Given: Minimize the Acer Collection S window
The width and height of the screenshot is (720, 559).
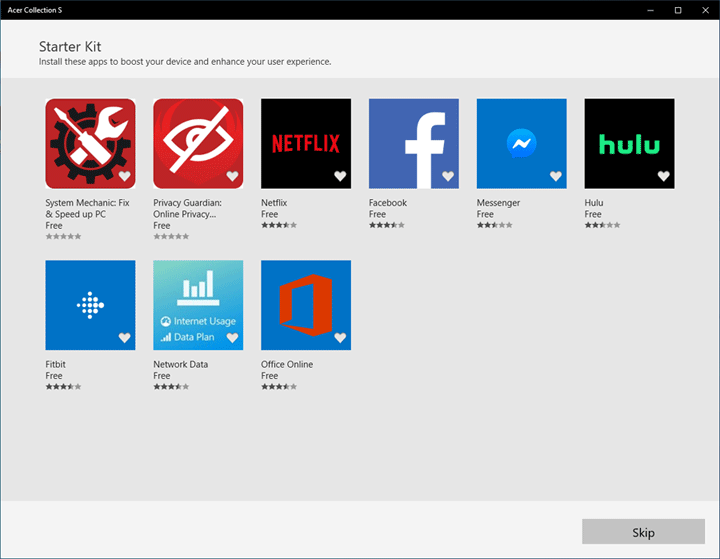Looking at the screenshot, I should click(650, 10).
